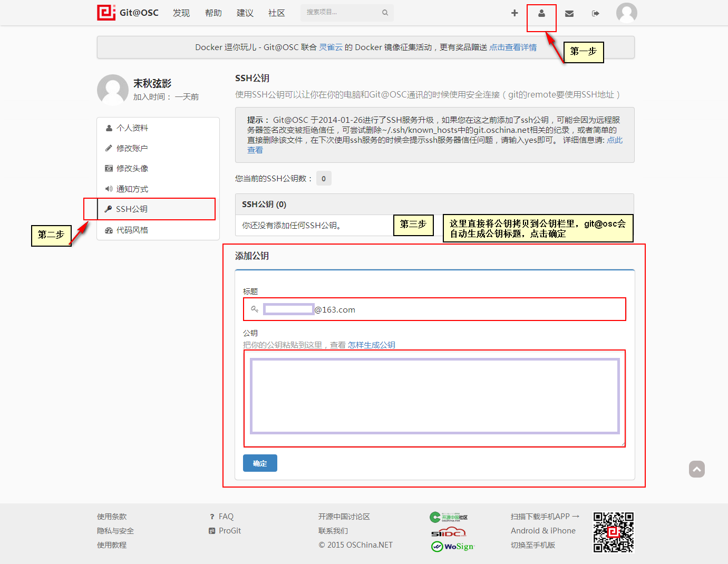Click the 修改账户 pencil icon
The image size is (728, 564).
tap(109, 148)
